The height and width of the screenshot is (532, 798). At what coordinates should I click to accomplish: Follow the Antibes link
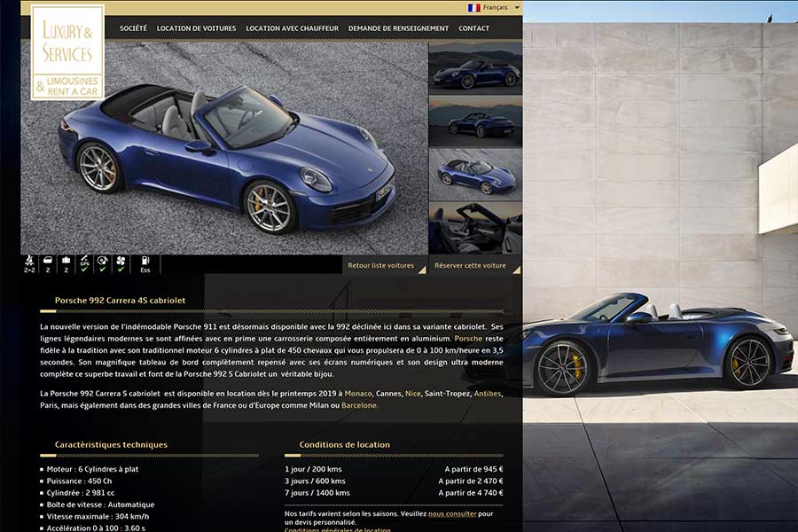(x=487, y=394)
